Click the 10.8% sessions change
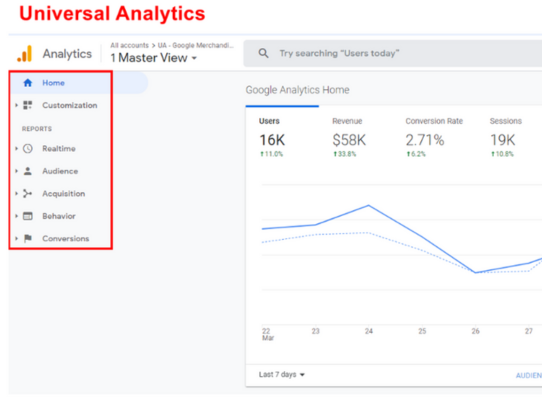542x400 pixels. point(502,154)
